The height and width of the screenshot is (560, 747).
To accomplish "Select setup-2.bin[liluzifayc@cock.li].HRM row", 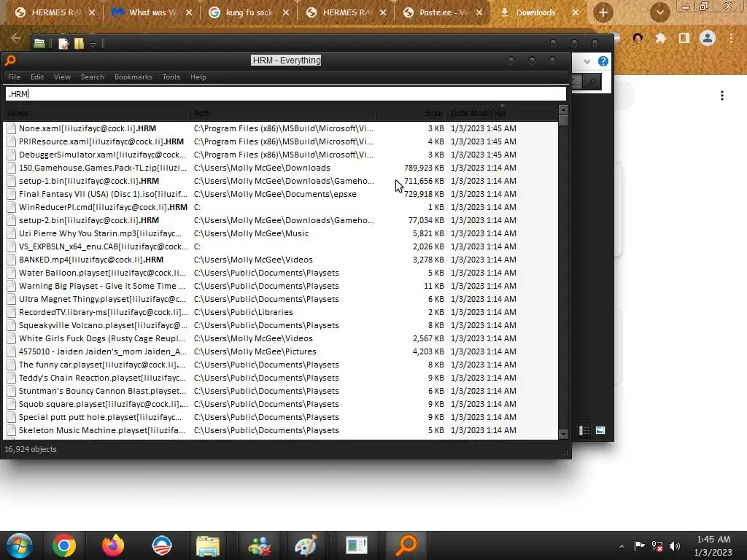I will 281,220.
